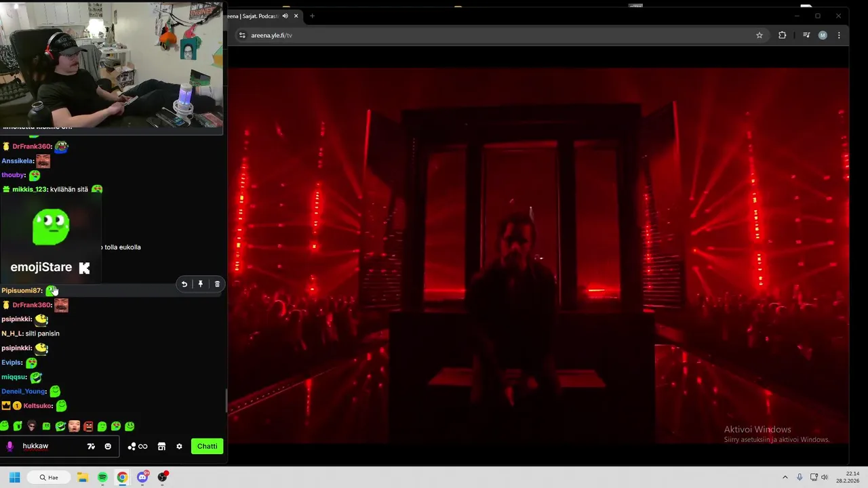
Task: Click the crown badge next to Keltsuko
Action: (x=6, y=406)
